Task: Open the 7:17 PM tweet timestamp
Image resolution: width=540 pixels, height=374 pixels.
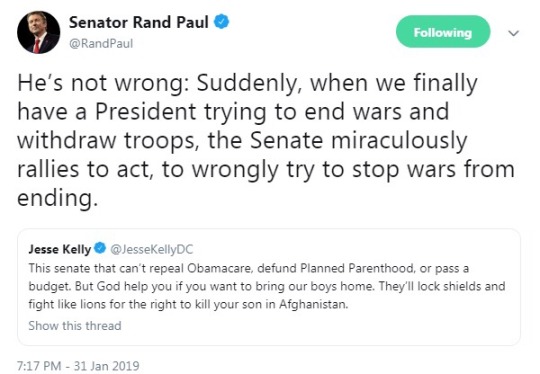Action: click(39, 365)
